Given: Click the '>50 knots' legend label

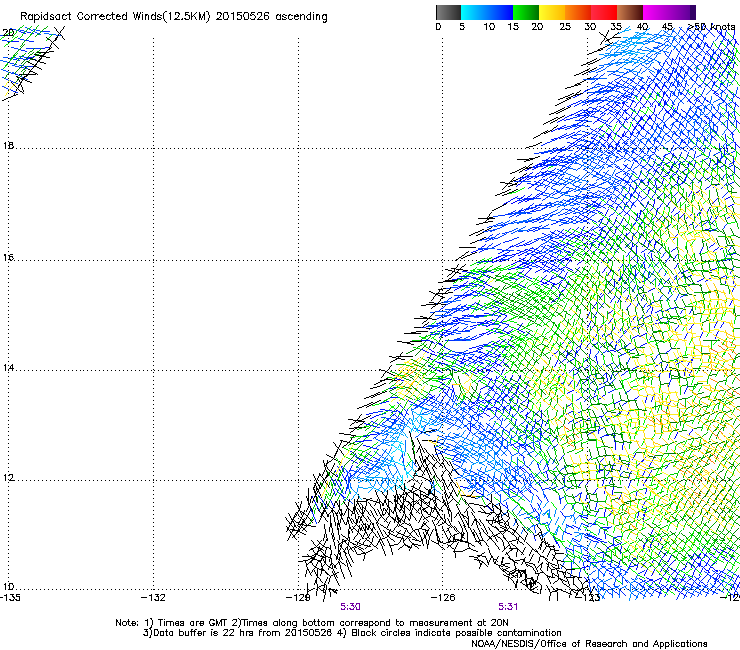Looking at the screenshot, I should coord(711,27).
